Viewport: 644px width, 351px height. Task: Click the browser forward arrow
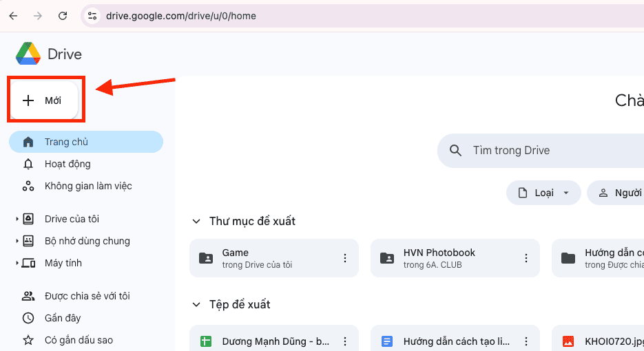tap(38, 16)
